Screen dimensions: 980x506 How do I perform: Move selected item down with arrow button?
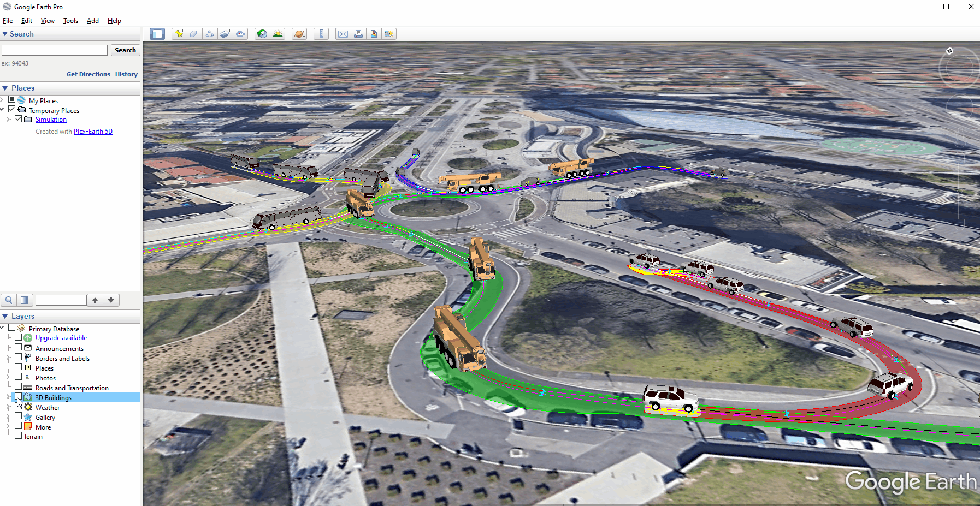point(111,300)
